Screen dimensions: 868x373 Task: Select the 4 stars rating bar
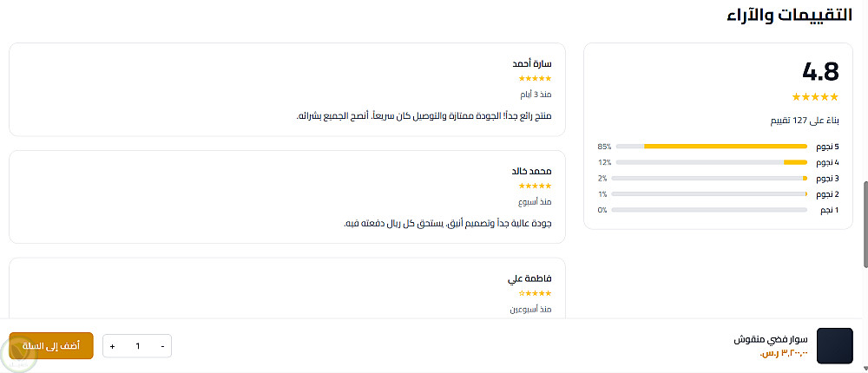point(711,162)
